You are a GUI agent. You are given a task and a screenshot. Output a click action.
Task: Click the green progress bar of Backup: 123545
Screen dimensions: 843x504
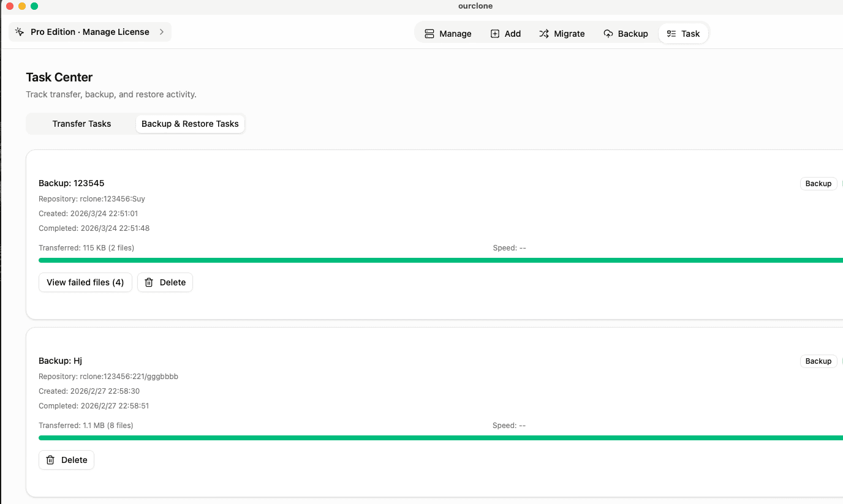point(429,260)
